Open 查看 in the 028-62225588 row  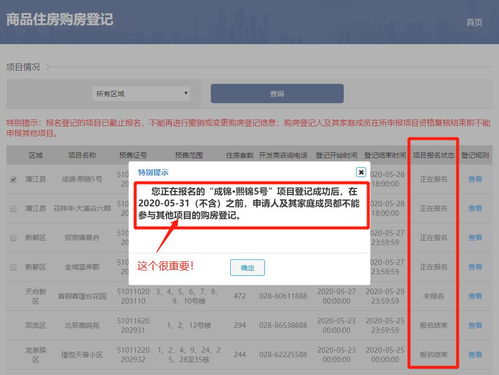pos(475,355)
